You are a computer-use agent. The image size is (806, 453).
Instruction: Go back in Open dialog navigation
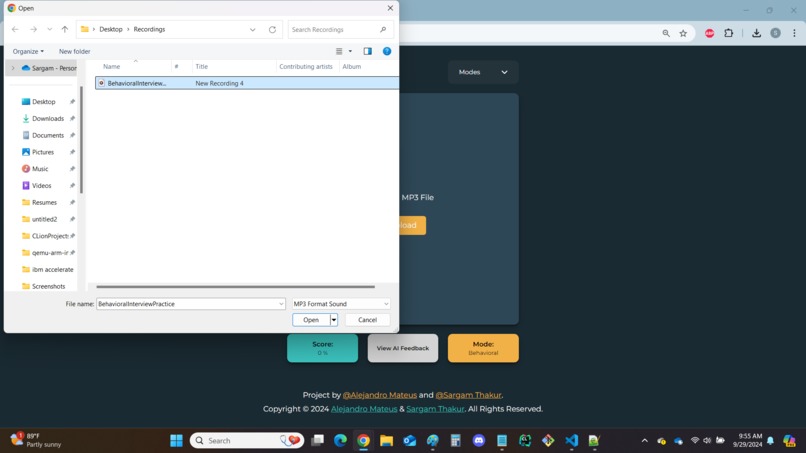(x=15, y=29)
